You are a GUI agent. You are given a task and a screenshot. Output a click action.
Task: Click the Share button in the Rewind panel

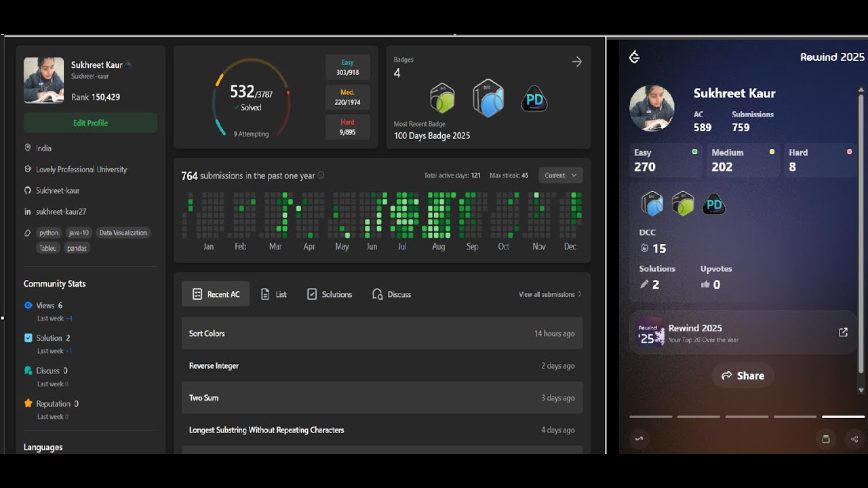743,375
